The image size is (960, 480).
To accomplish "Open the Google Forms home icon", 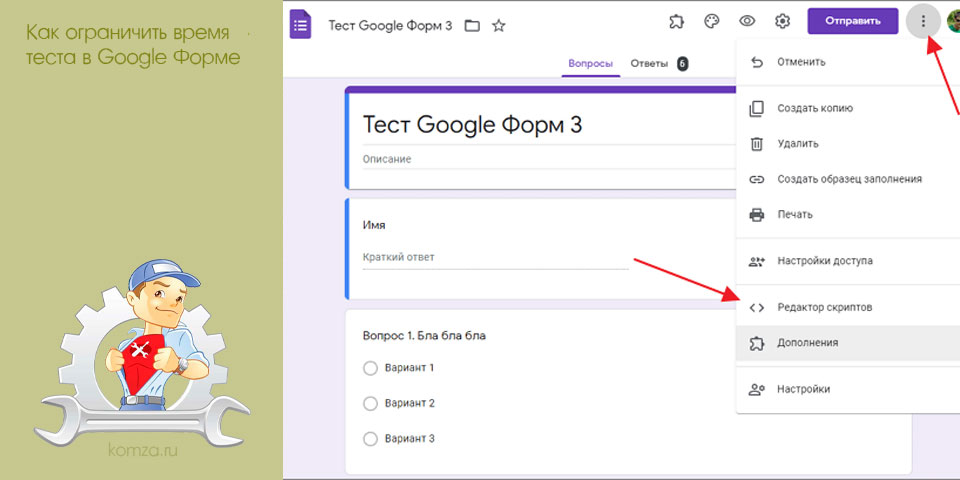I will pos(301,24).
